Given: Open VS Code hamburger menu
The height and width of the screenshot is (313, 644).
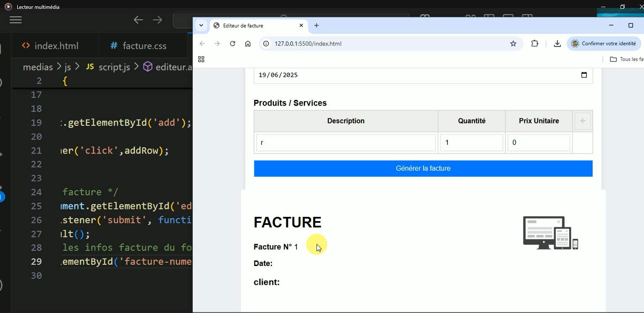Looking at the screenshot, I should [16, 20].
